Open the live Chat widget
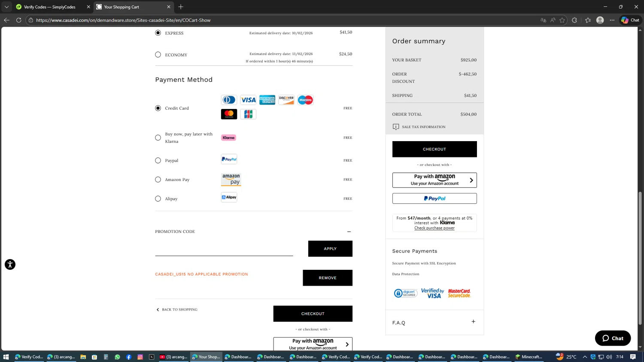644x362 pixels. pyautogui.click(x=613, y=338)
